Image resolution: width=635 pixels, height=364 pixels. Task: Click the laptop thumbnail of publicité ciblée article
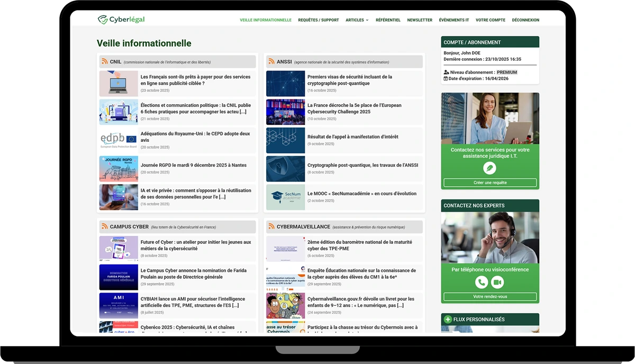click(119, 84)
